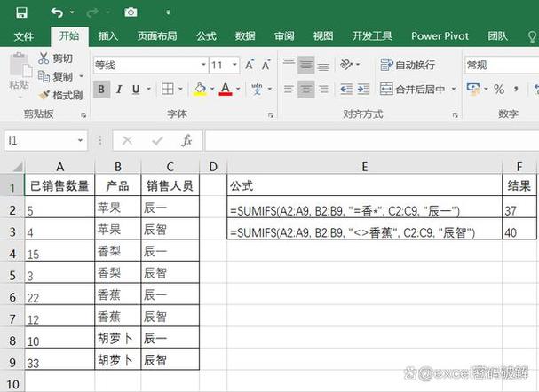Image resolution: width=539 pixels, height=392 pixels.
Task: Toggle top vertical align
Action: (289, 64)
